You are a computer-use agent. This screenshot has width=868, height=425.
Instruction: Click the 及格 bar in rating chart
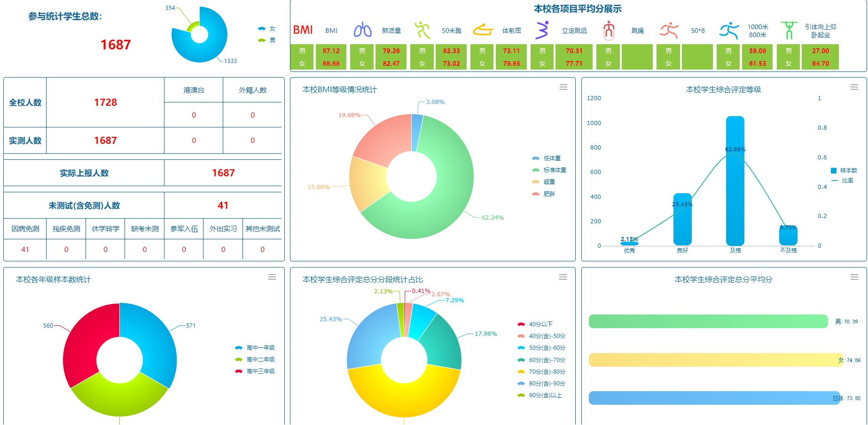pyautogui.click(x=735, y=188)
